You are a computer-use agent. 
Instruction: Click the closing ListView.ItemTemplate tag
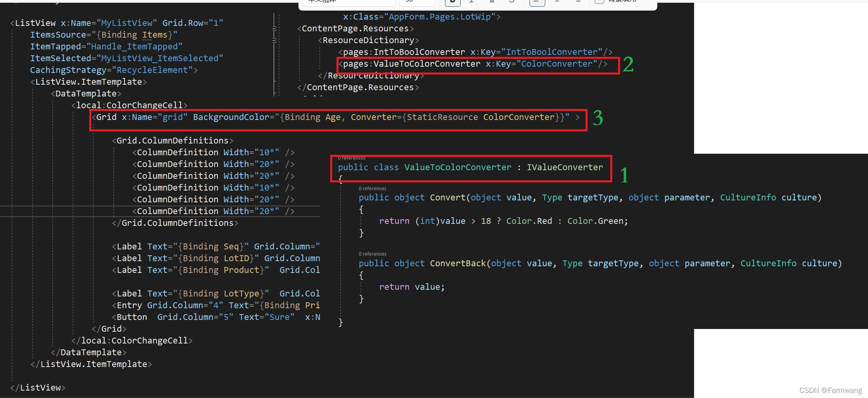point(91,364)
